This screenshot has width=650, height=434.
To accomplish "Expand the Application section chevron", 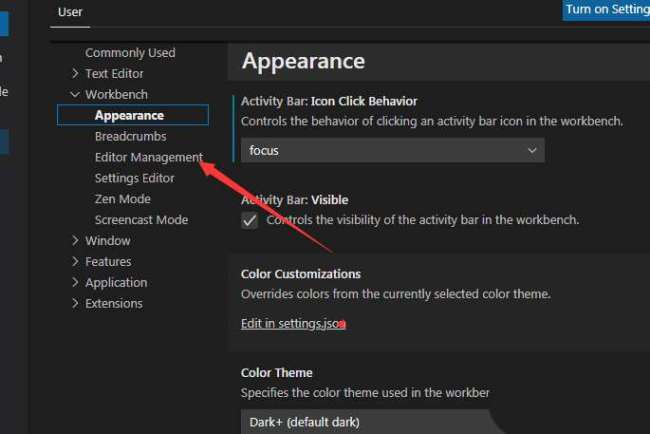I will click(x=76, y=283).
